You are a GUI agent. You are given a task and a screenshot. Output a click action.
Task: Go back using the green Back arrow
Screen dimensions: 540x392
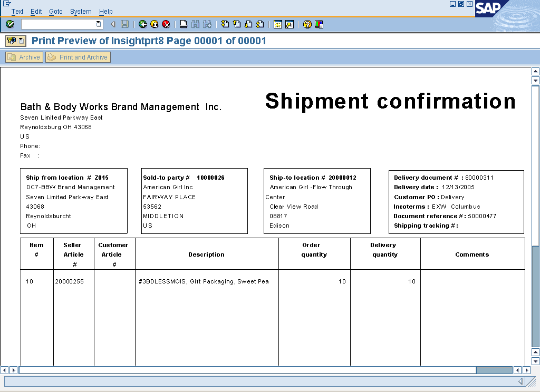pos(142,24)
